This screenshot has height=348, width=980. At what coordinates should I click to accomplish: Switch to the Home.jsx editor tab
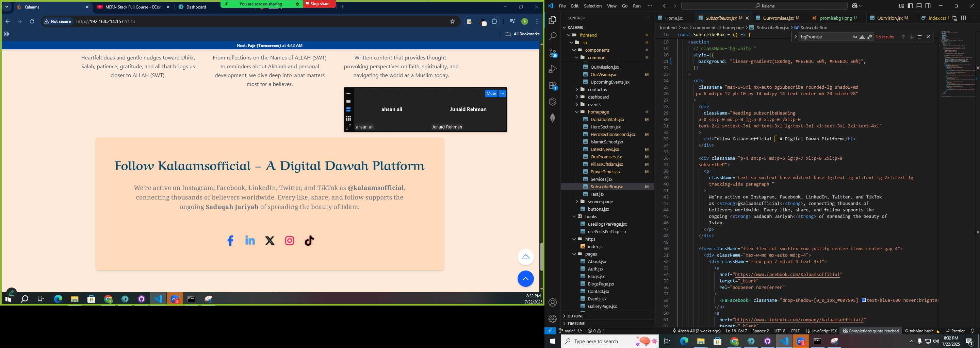point(674,18)
